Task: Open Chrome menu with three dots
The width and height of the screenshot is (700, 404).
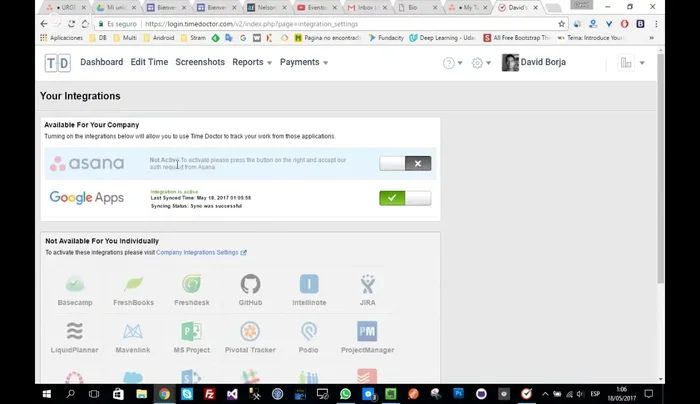Action: coord(656,24)
